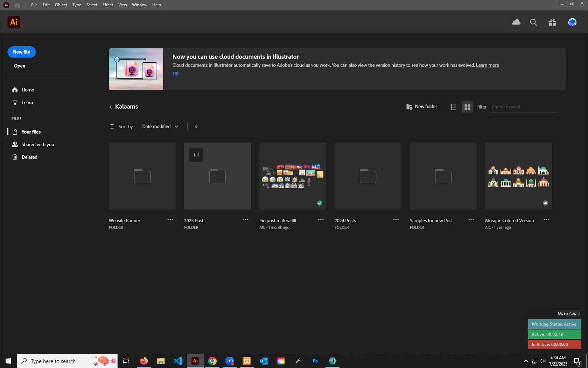Open the File menu
588x368 pixels.
34,5
